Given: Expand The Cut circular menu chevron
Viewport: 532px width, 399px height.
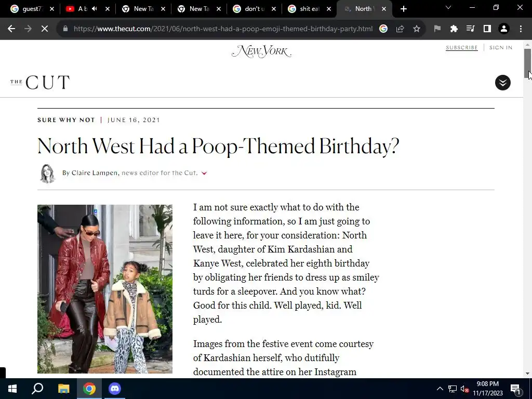Looking at the screenshot, I should click(502, 83).
